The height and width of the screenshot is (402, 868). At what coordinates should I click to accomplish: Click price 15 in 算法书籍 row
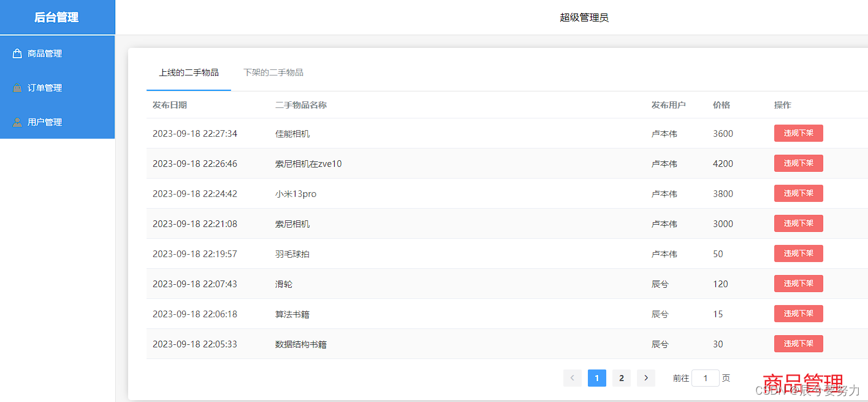click(718, 314)
